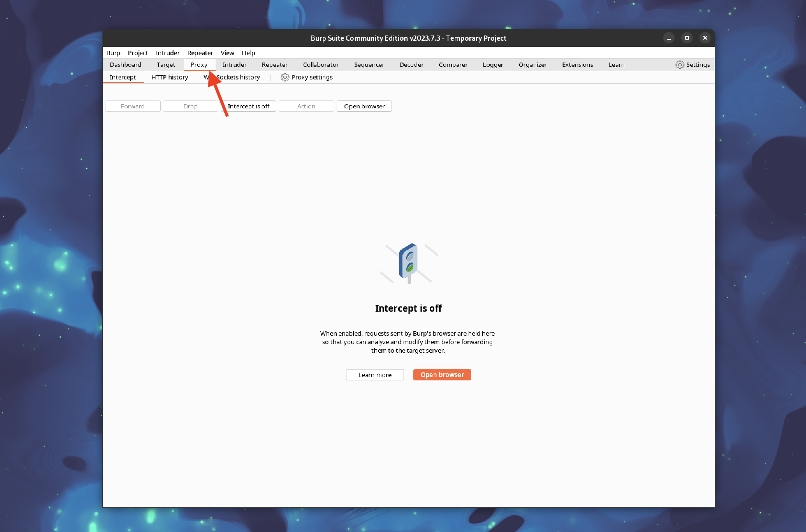This screenshot has height=532, width=806.
Task: Navigate to Collaborator tab
Action: click(320, 65)
